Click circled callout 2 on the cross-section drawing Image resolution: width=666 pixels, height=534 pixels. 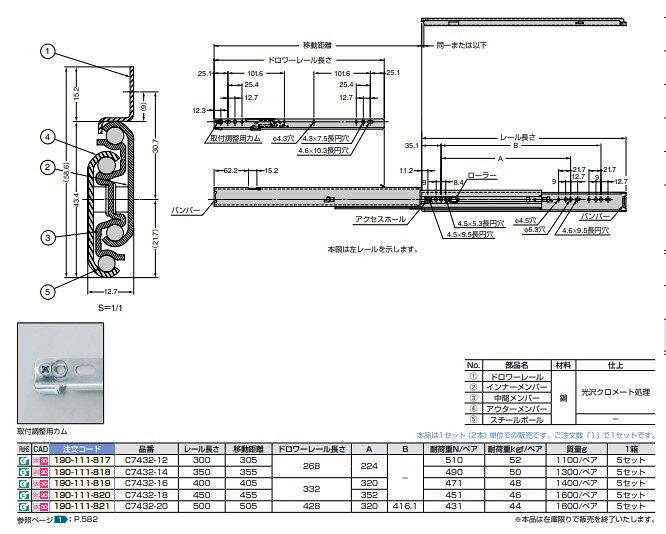[x=48, y=167]
